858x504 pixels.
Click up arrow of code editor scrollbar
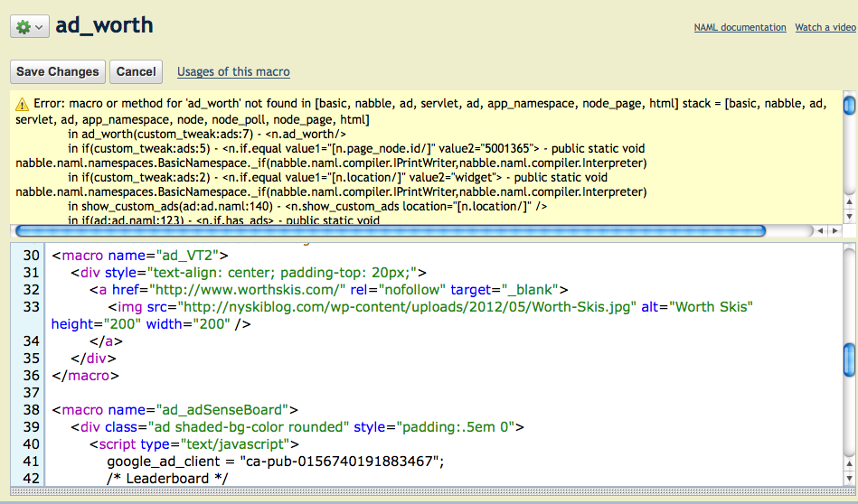pos(849,462)
